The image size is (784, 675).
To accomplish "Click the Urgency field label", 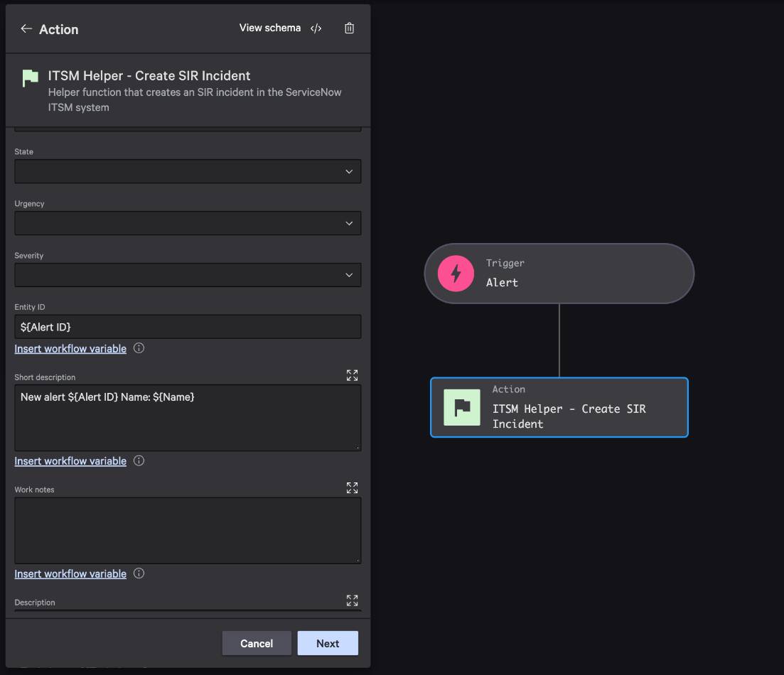I will coord(30,203).
